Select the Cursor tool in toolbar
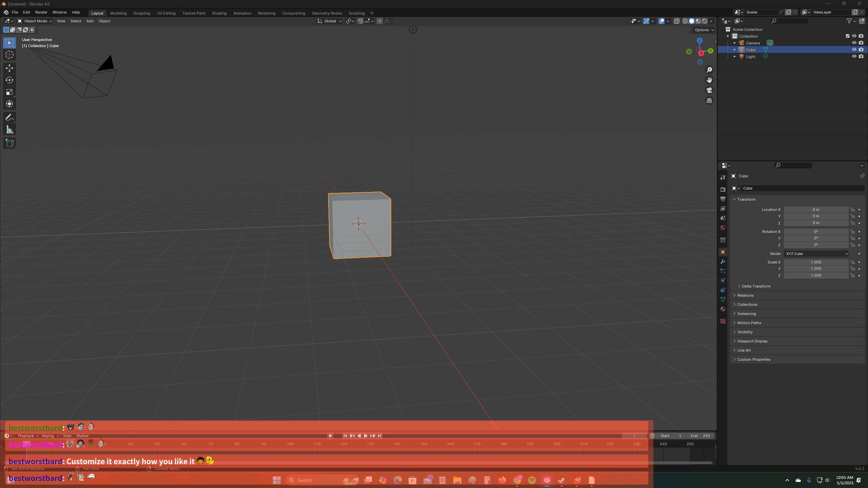868x488 pixels. (x=9, y=55)
